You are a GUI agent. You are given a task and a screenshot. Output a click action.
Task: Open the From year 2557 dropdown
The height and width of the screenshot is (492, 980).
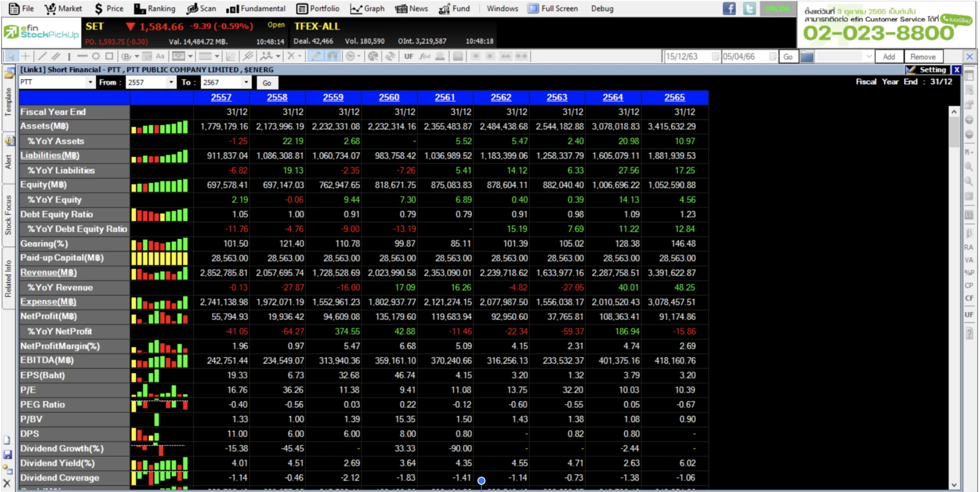click(x=171, y=82)
